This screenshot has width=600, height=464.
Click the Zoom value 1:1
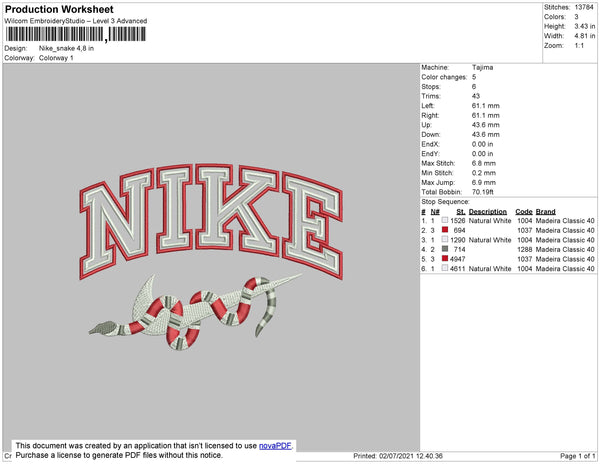pos(579,46)
